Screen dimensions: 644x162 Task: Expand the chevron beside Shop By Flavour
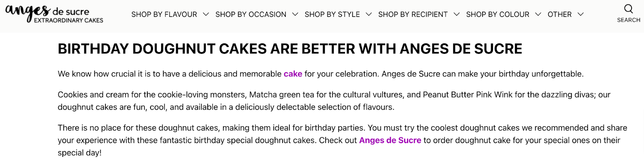206,14
